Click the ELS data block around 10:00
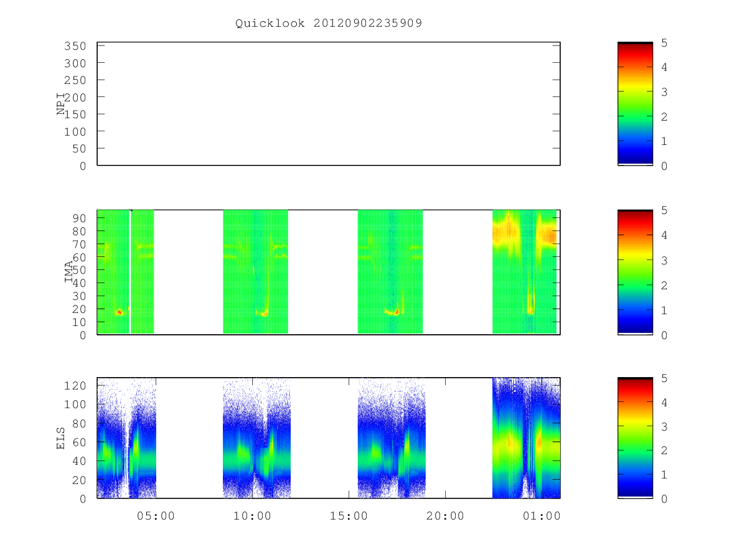 (x=256, y=438)
